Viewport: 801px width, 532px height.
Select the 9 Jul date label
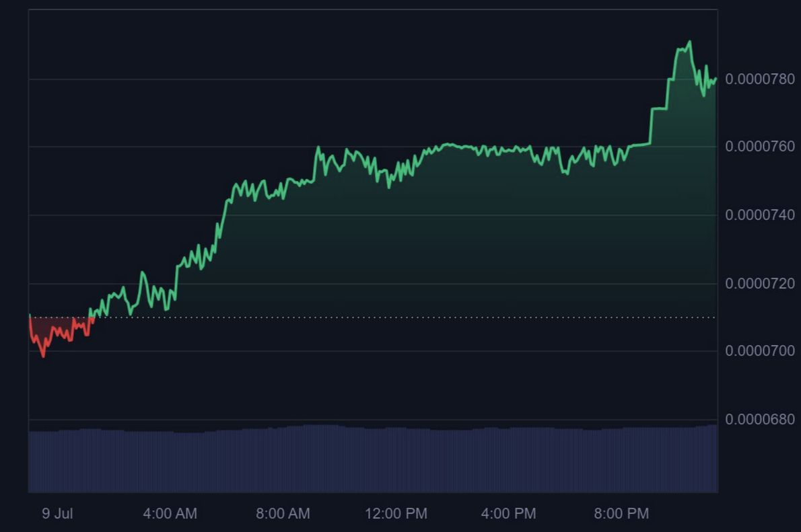(57, 513)
